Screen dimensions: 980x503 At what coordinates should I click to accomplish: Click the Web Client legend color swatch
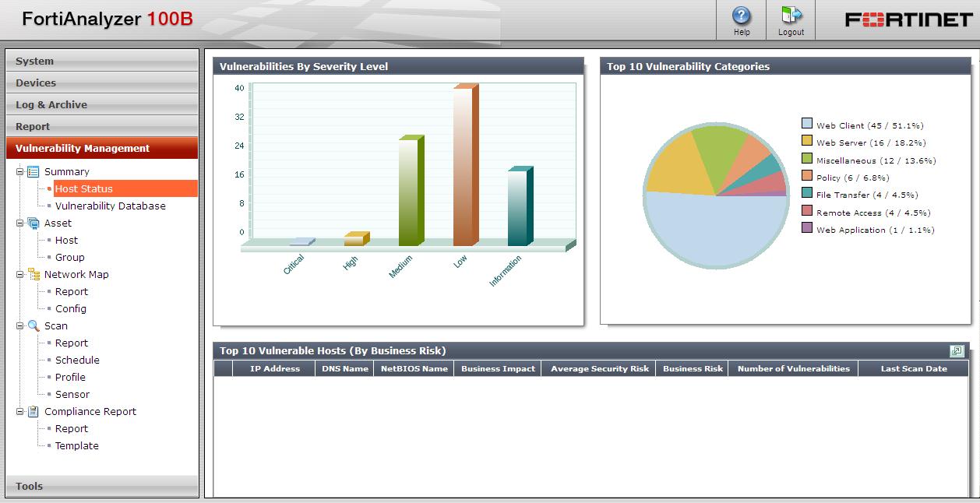[807, 124]
